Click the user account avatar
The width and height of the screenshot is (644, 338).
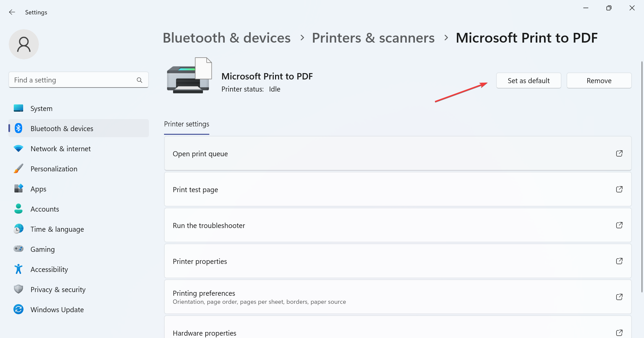coord(24,44)
